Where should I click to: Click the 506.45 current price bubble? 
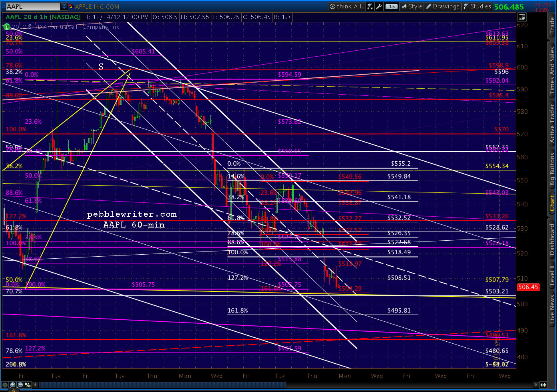[528, 287]
